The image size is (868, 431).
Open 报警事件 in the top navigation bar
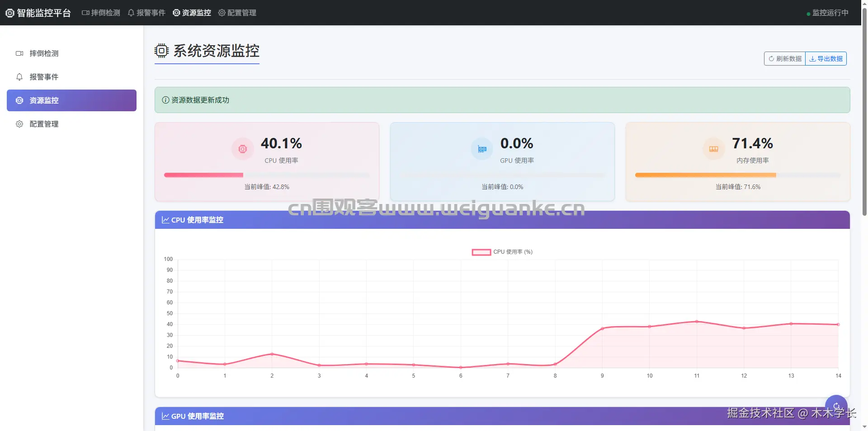click(146, 13)
